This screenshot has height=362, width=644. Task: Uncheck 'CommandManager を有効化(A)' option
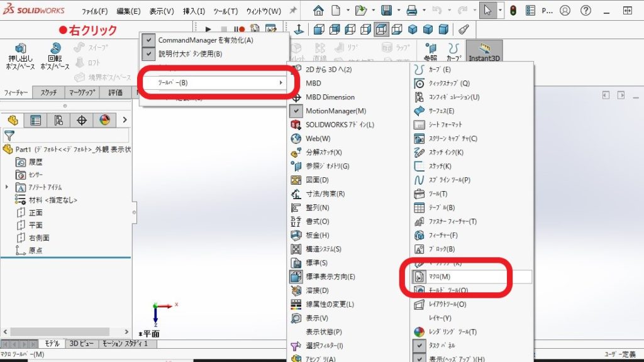[x=148, y=40]
